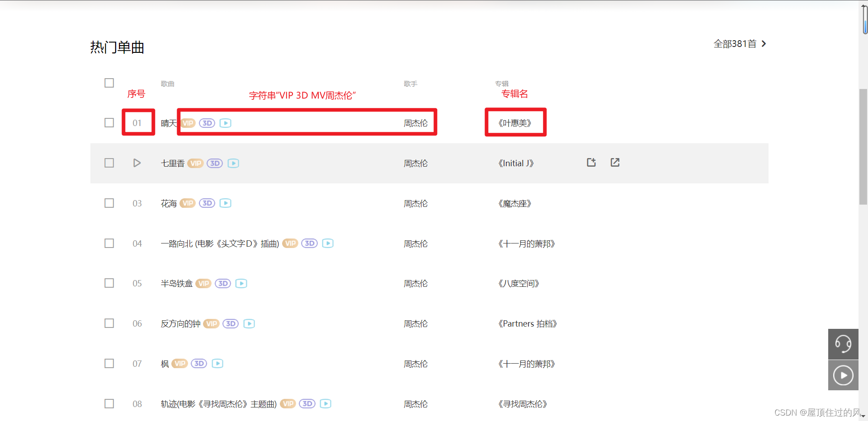This screenshot has height=421, width=868.
Task: Click the page vertical scrollbar thumb
Action: click(863, 147)
